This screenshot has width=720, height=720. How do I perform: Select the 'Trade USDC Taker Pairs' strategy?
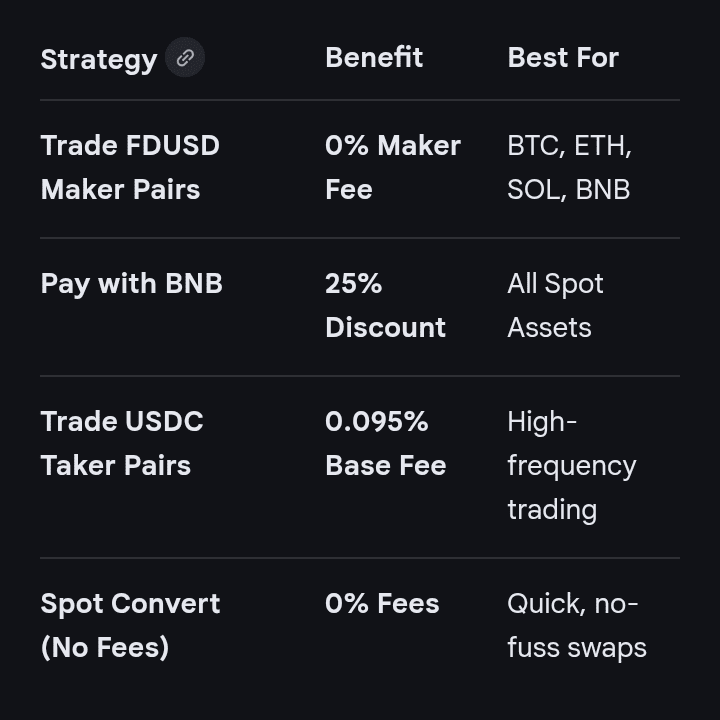click(x=121, y=444)
